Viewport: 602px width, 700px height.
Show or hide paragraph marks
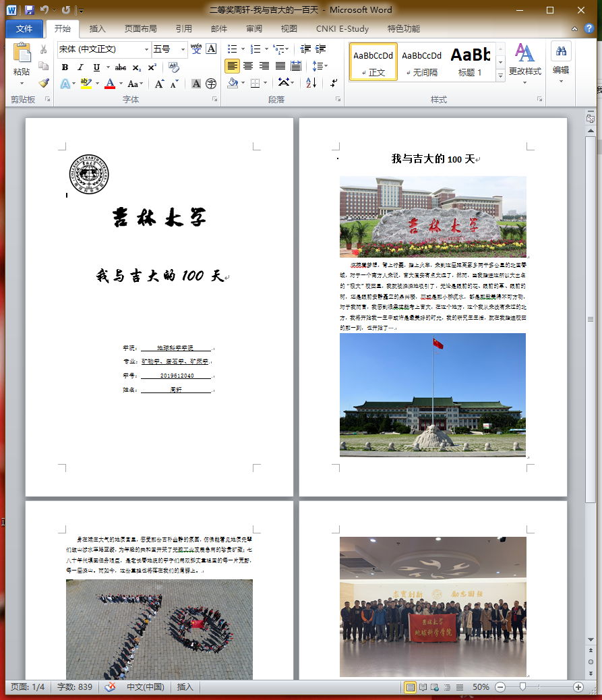(334, 82)
